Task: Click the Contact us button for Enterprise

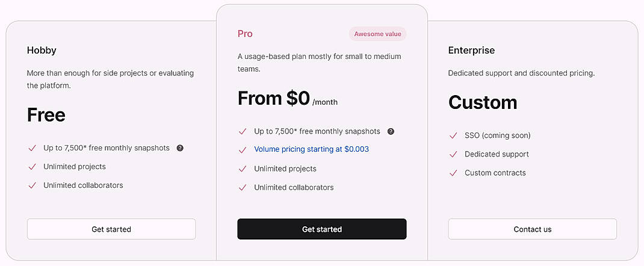Action: (532, 229)
